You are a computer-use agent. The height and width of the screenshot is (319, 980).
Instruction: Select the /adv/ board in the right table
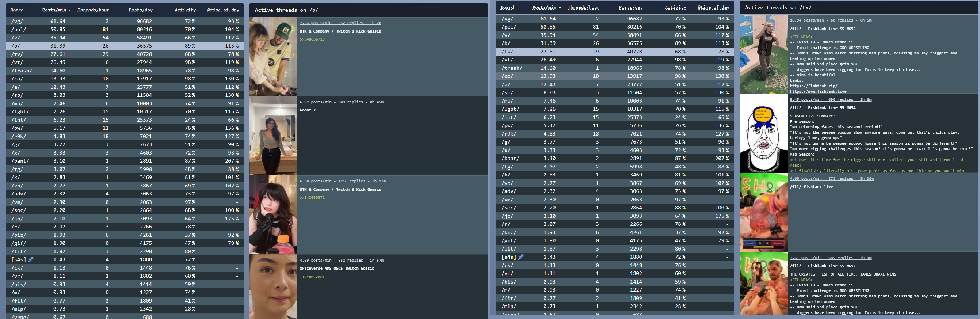coord(615,191)
